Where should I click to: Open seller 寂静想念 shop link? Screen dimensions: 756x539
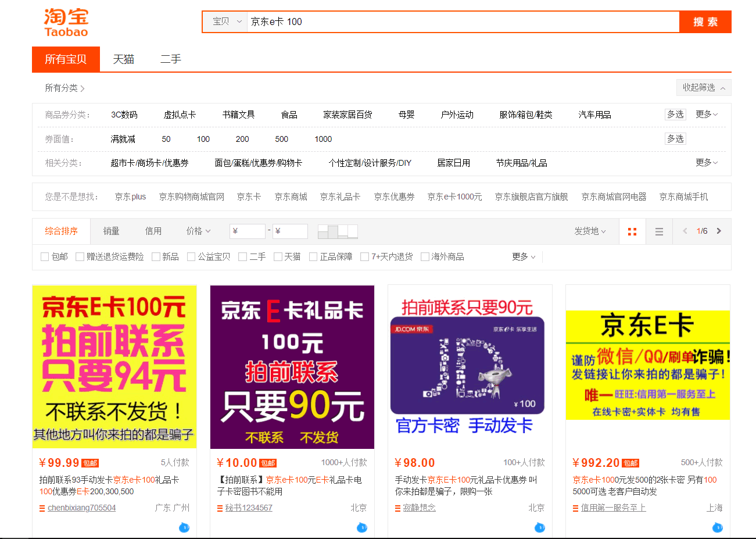pyautogui.click(x=420, y=508)
